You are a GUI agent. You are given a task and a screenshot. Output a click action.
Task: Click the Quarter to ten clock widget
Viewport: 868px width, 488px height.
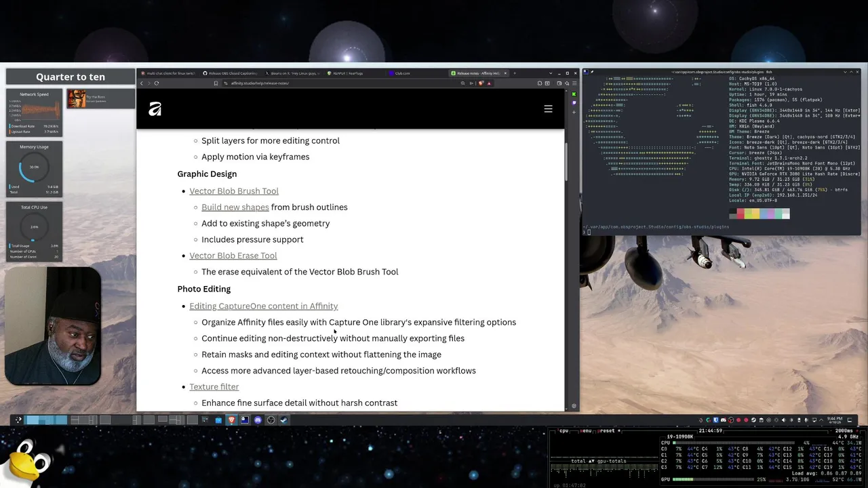tap(71, 77)
